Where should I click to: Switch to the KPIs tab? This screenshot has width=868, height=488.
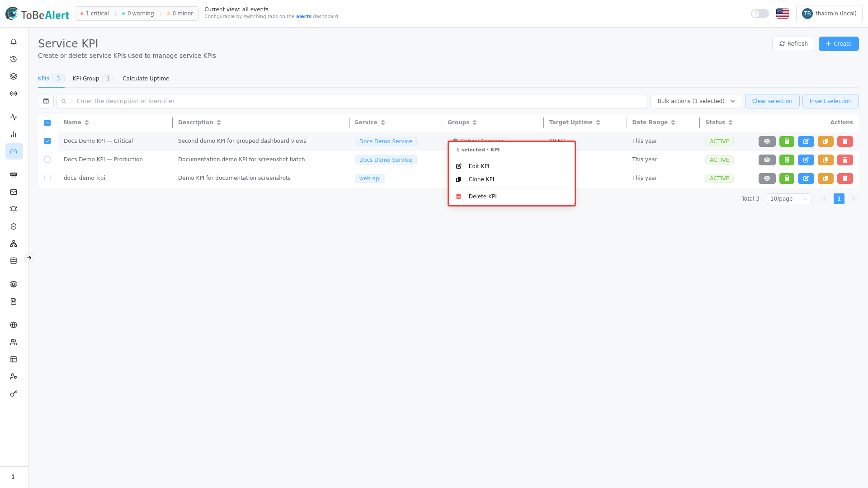coord(51,79)
